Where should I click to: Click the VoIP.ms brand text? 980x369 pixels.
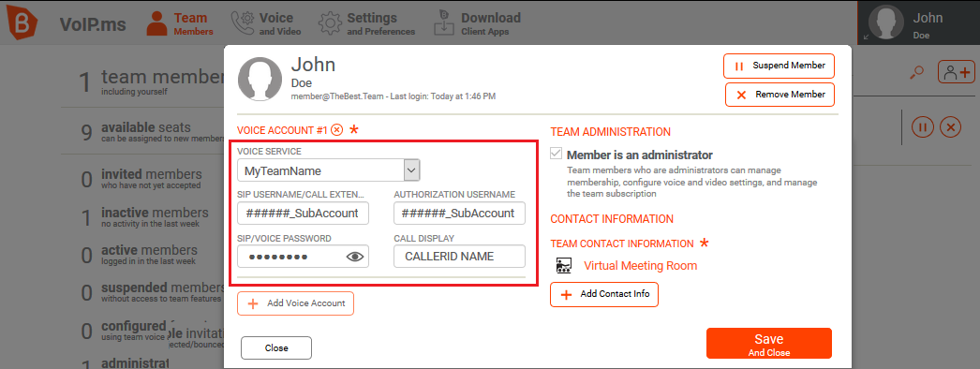pos(93,24)
